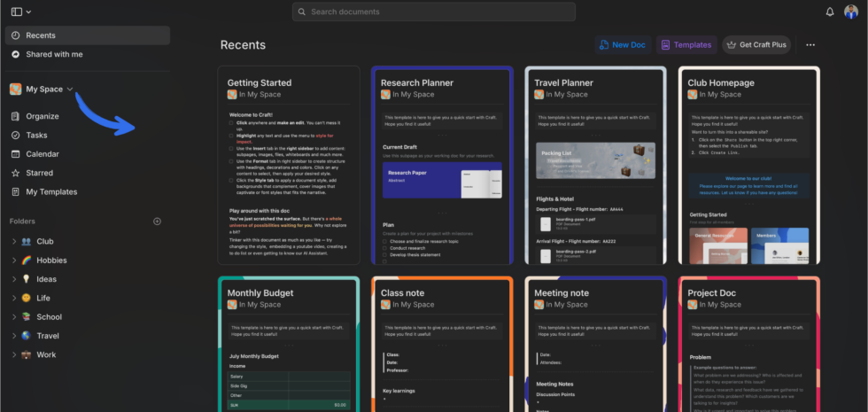
Task: Expand the Hobbies folder
Action: point(51,260)
